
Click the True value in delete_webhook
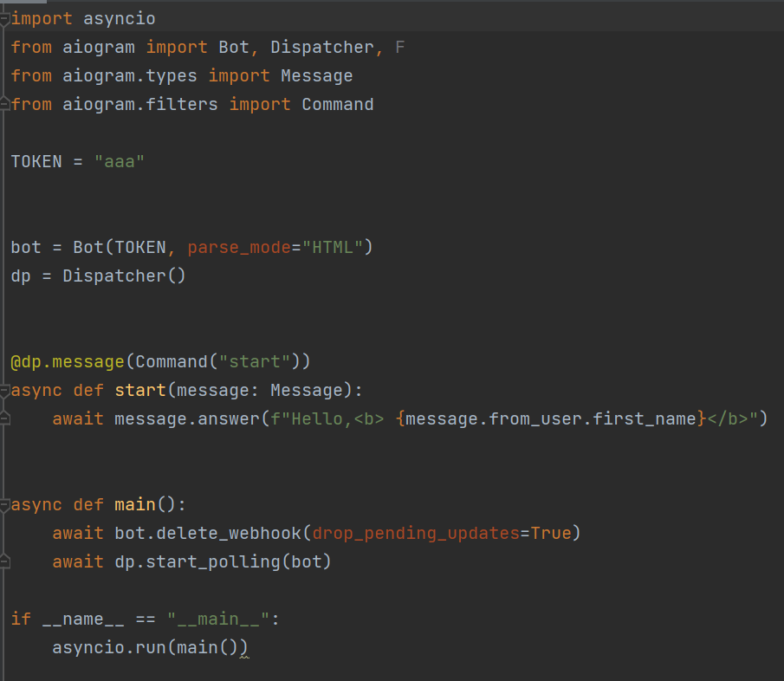coord(551,534)
